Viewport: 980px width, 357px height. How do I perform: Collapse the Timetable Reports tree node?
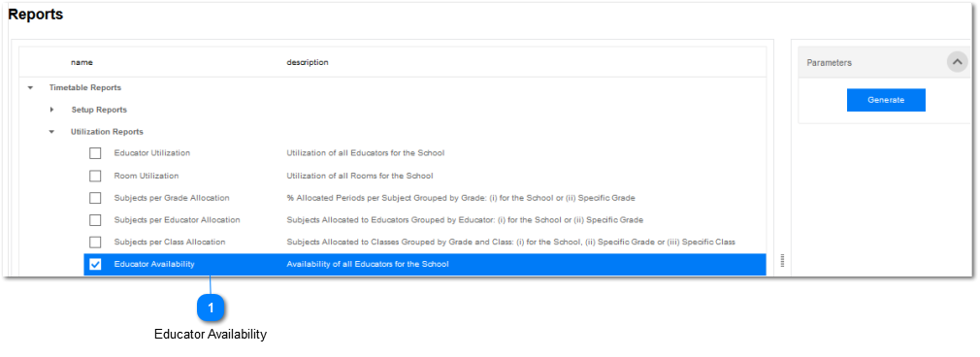(29, 88)
